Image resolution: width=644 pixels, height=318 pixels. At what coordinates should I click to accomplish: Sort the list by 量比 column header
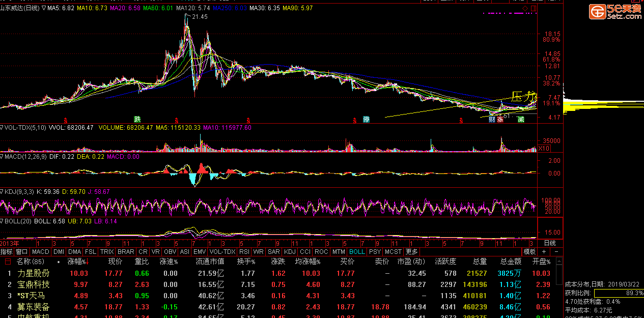click(142, 262)
